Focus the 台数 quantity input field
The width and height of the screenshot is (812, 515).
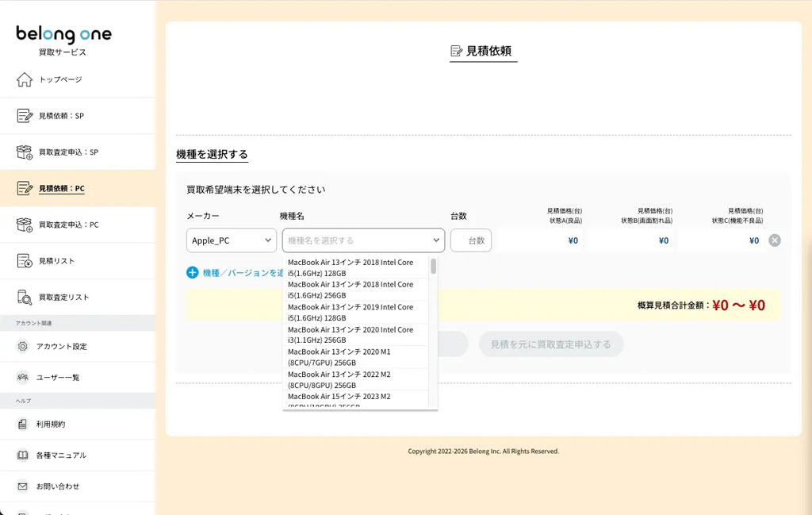[471, 240]
